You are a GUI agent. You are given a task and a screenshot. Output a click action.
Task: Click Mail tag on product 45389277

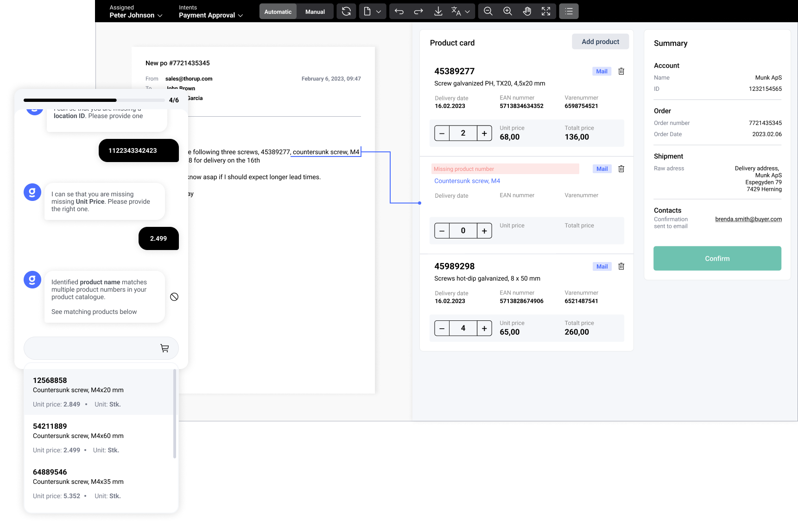click(602, 71)
